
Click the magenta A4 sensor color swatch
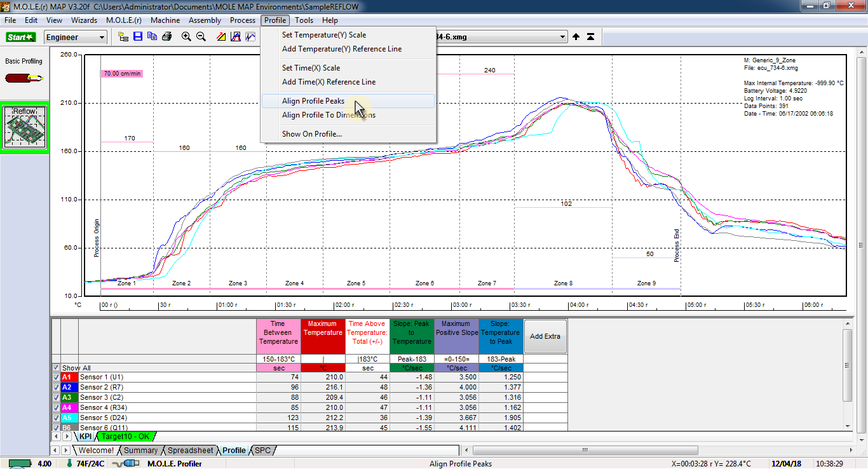(x=69, y=407)
